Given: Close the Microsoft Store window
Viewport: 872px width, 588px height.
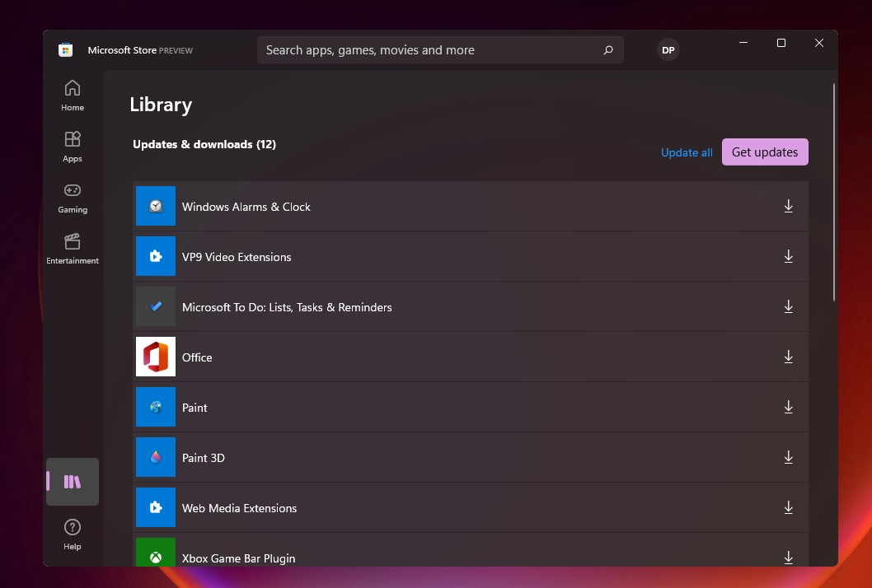Looking at the screenshot, I should coord(818,43).
